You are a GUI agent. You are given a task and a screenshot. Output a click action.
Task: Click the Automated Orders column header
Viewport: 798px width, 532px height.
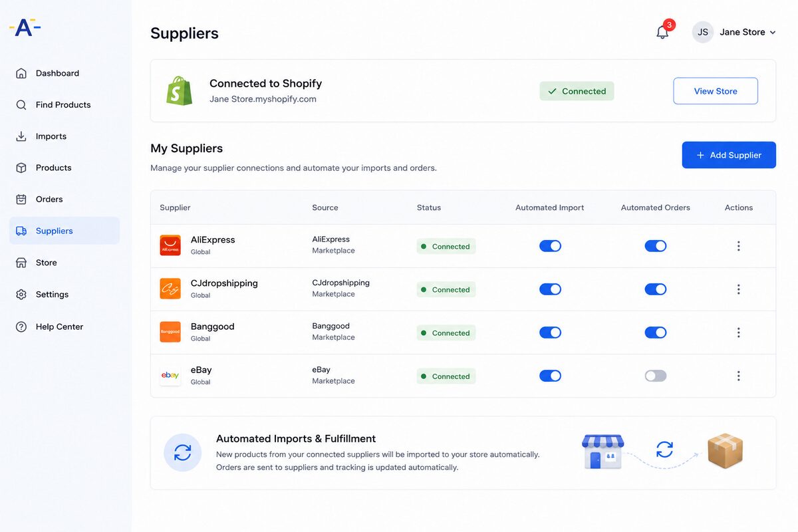coord(656,207)
